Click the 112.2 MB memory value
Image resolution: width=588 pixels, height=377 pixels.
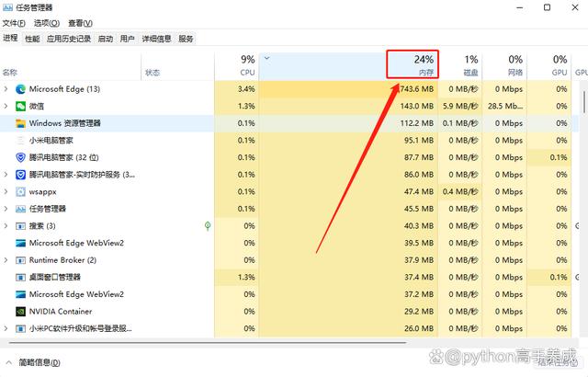[x=416, y=123]
